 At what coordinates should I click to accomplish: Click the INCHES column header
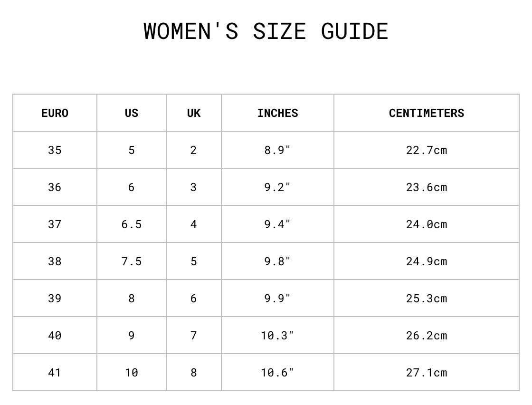pyautogui.click(x=277, y=113)
